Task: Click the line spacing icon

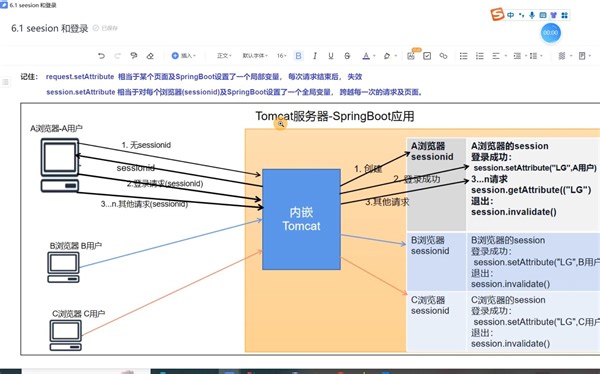Action: click(x=533, y=56)
